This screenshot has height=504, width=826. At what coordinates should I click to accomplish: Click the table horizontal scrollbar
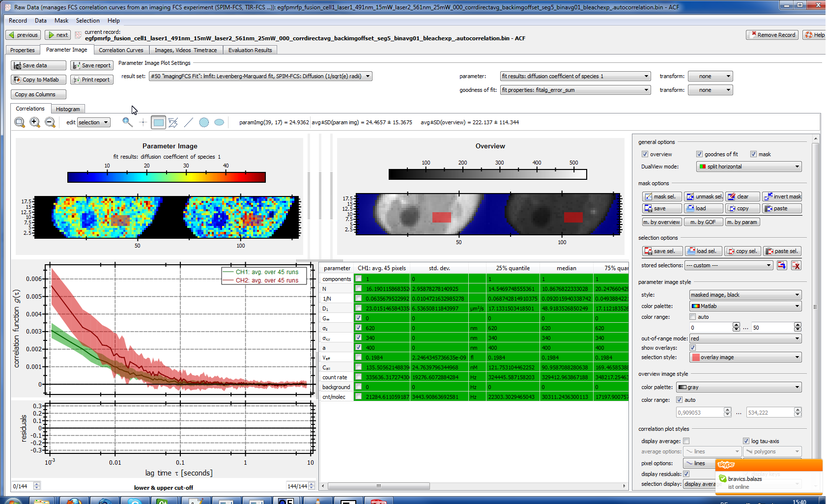[x=379, y=486]
